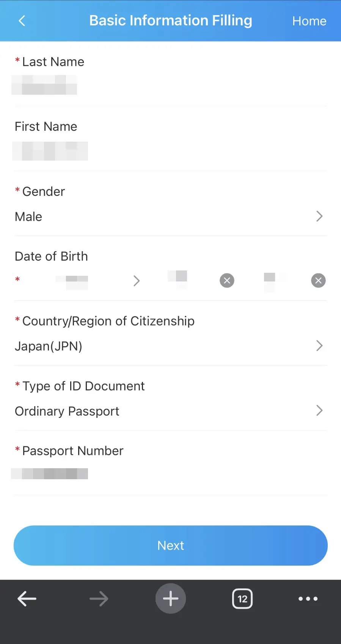Clear the birth day field

point(318,281)
